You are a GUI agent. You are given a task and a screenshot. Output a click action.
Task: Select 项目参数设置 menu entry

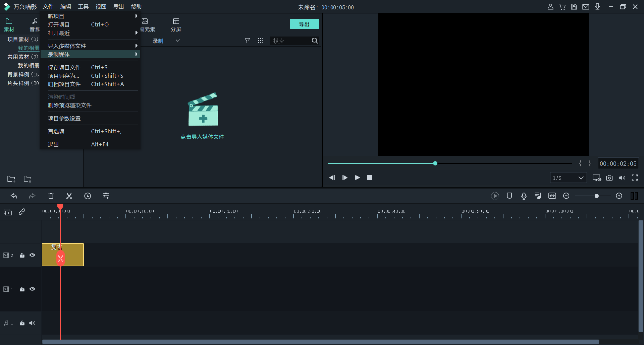(64, 119)
